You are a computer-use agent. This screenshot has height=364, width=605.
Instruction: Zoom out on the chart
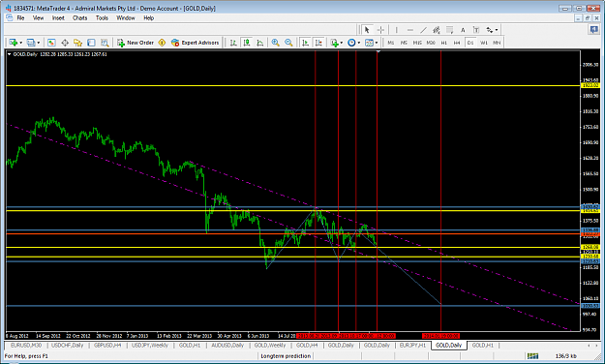(288, 43)
